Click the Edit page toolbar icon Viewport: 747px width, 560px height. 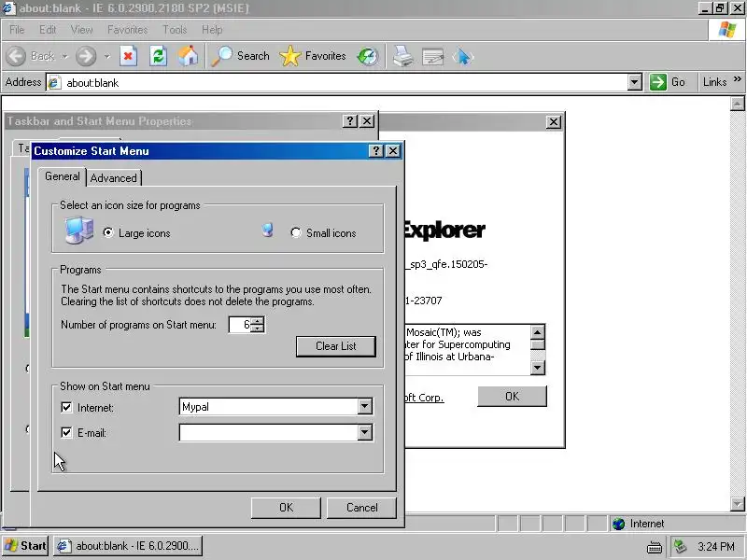[x=432, y=57]
